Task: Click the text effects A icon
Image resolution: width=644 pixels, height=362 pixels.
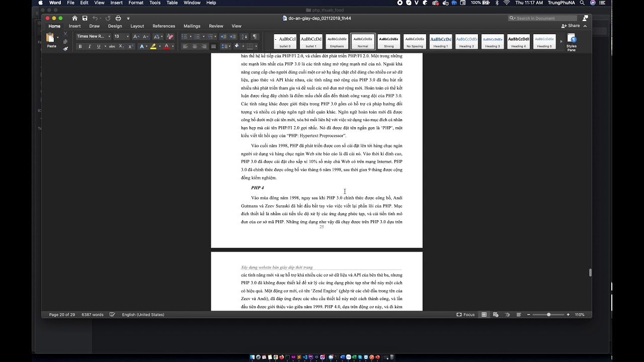Action: 141,46
